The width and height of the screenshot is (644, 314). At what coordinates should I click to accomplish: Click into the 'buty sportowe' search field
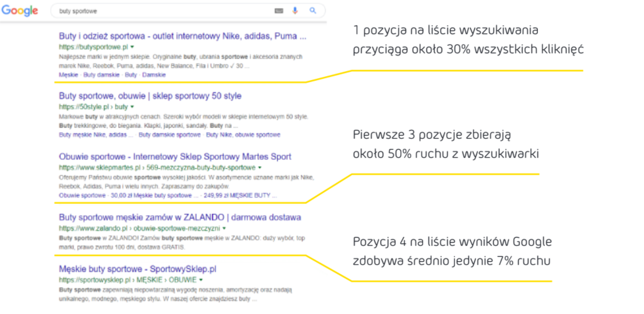[x=161, y=11]
